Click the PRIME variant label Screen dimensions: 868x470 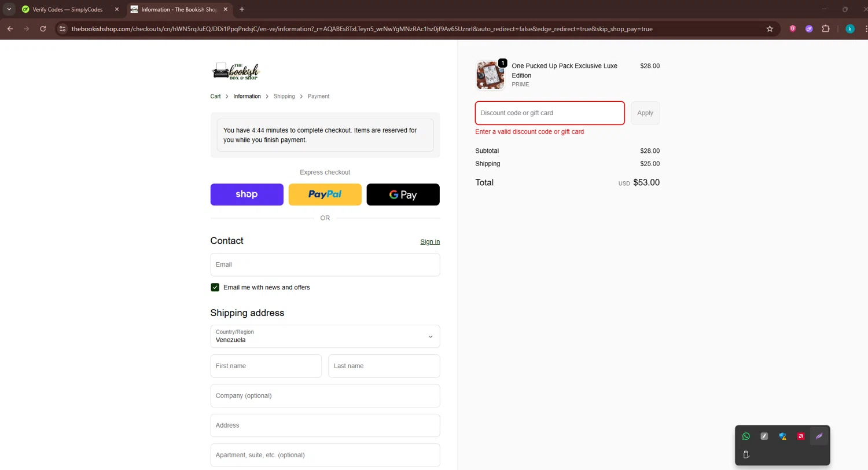click(x=520, y=85)
